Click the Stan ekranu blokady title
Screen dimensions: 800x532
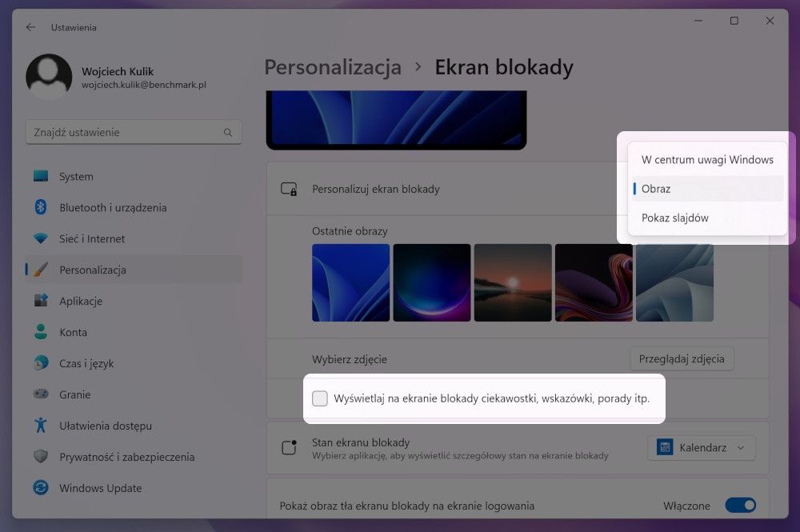point(361,442)
